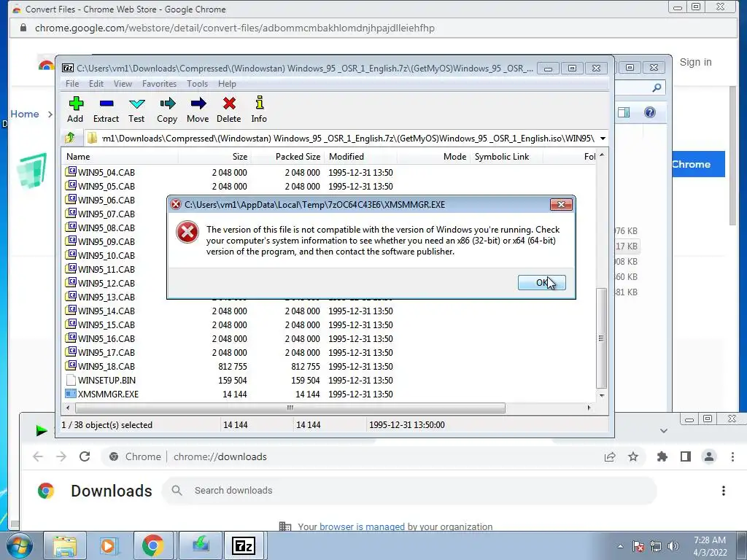This screenshot has width=747, height=560.
Task: Go up one folder level in 7-Zip
Action: pyautogui.click(x=70, y=138)
